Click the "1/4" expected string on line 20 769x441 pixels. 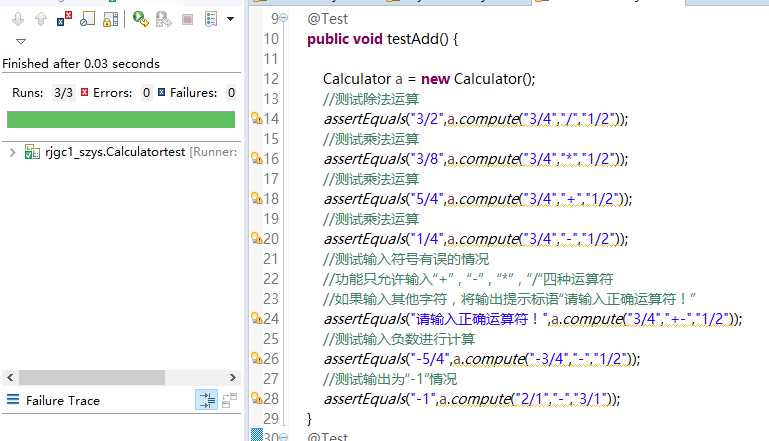(426, 239)
